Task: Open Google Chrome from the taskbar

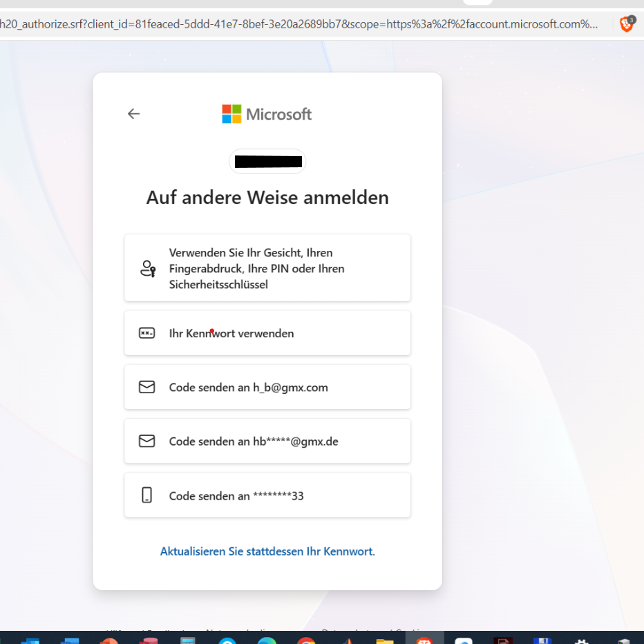Action: (x=306, y=641)
